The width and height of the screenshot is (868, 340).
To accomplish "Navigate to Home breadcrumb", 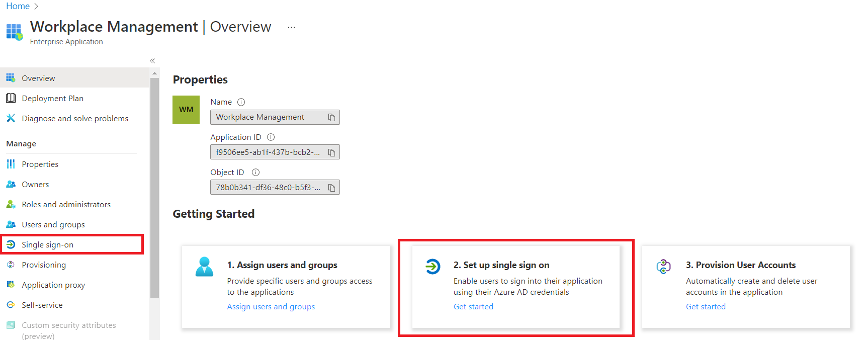I will click(x=18, y=6).
